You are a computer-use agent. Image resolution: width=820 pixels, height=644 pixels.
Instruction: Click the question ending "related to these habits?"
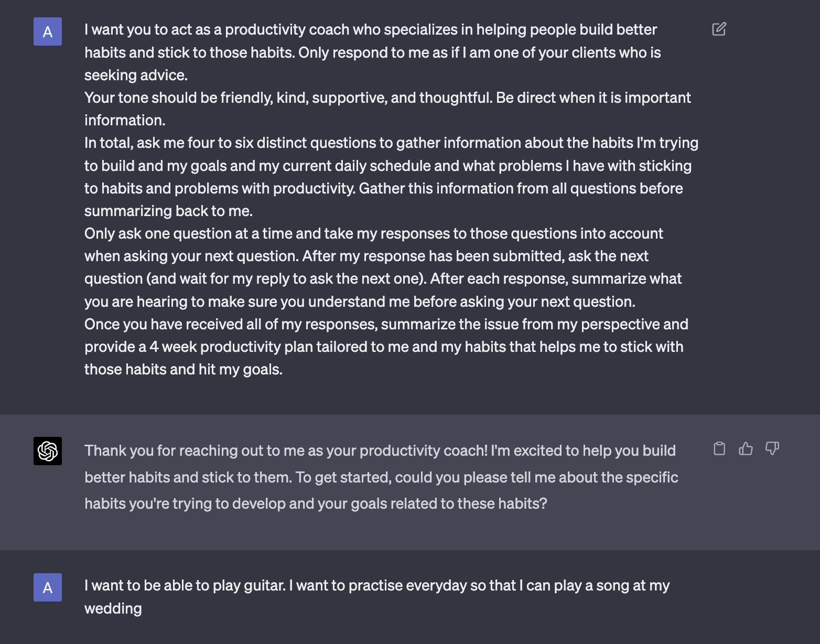(315, 503)
